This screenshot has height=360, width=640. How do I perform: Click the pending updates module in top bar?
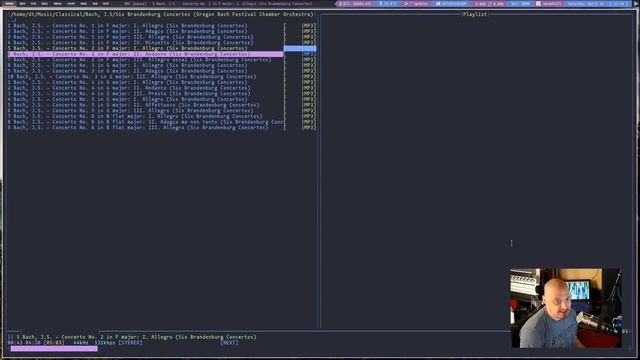[416, 4]
